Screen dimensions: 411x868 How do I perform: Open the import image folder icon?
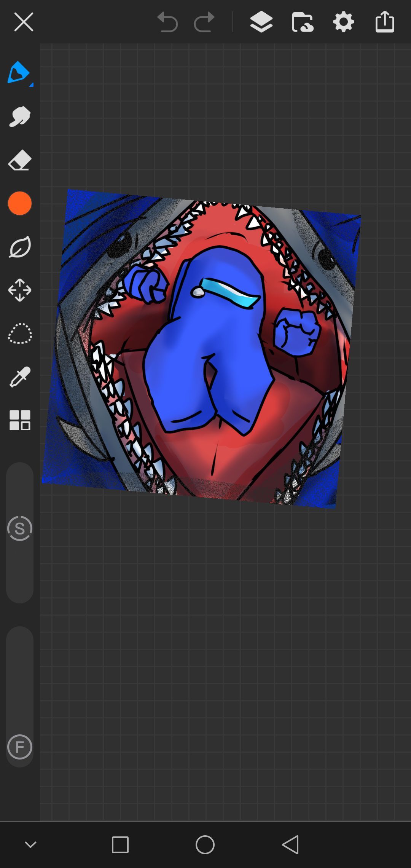point(303,22)
